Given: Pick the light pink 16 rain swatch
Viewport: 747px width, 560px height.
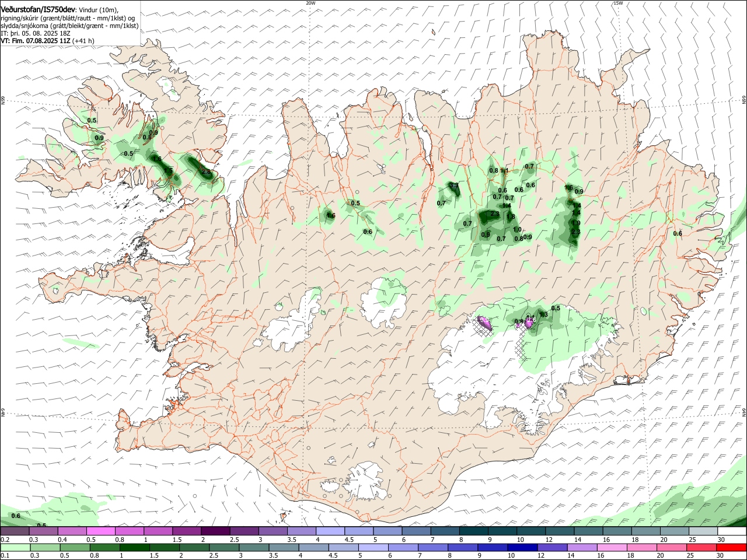Looking at the screenshot, I should tap(612, 547).
